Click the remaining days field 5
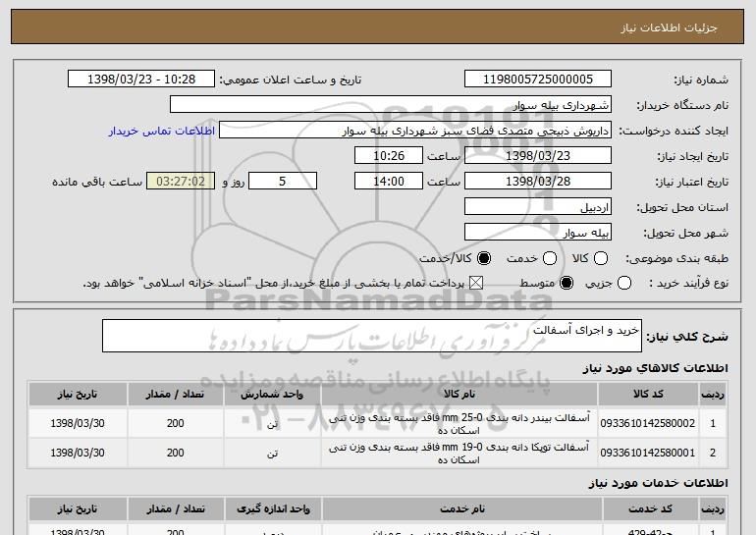Image resolution: width=756 pixels, height=535 pixels. click(x=283, y=182)
